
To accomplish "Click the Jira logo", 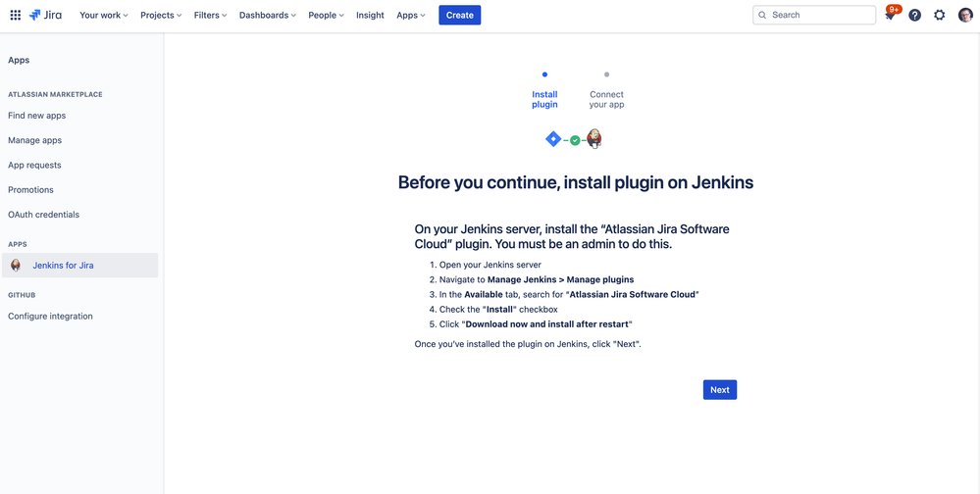I will point(46,15).
